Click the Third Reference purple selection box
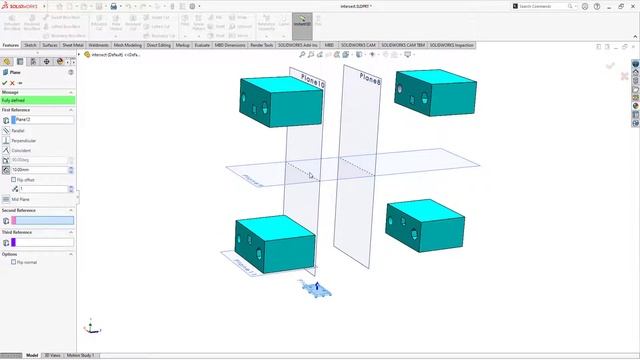640x360 pixels. click(43, 242)
